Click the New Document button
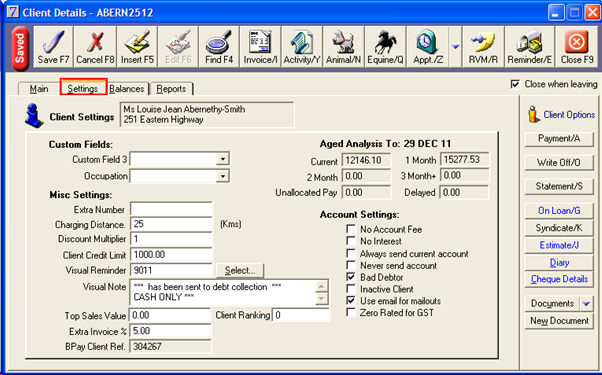602x375 pixels. pyautogui.click(x=559, y=321)
